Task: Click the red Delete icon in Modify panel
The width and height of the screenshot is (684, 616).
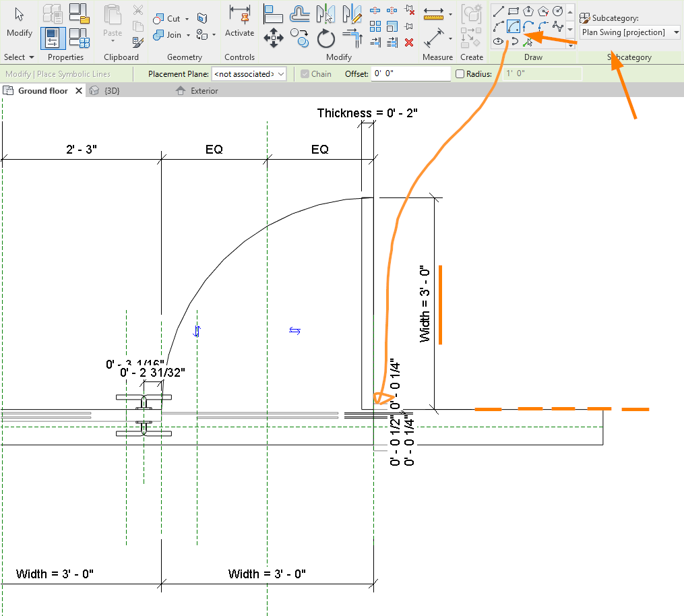Action: pyautogui.click(x=408, y=42)
